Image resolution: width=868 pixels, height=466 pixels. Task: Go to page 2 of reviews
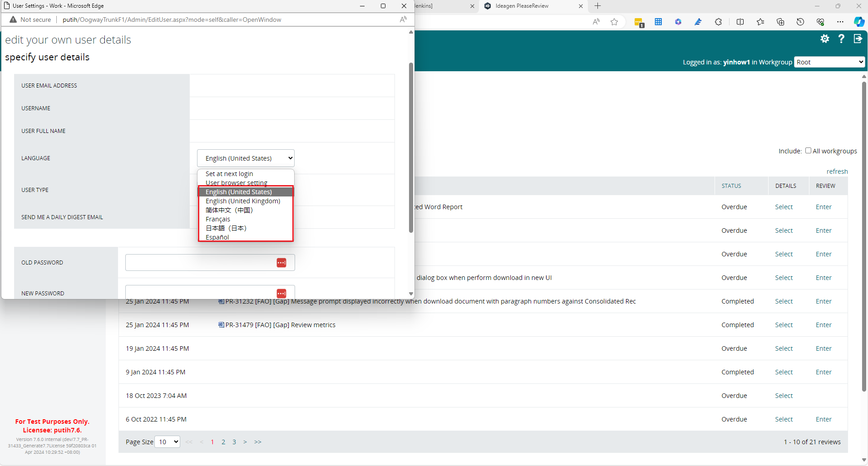click(223, 442)
